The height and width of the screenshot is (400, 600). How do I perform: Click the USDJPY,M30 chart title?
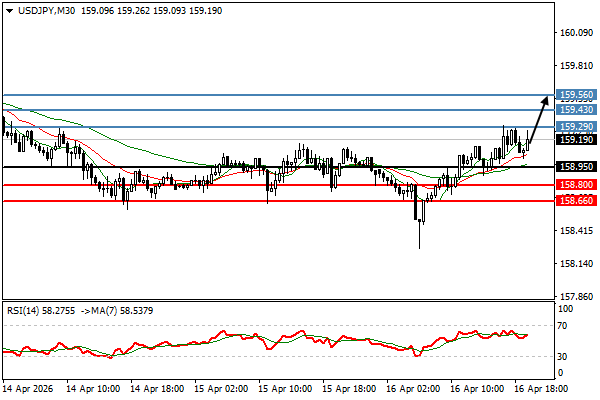coord(40,9)
